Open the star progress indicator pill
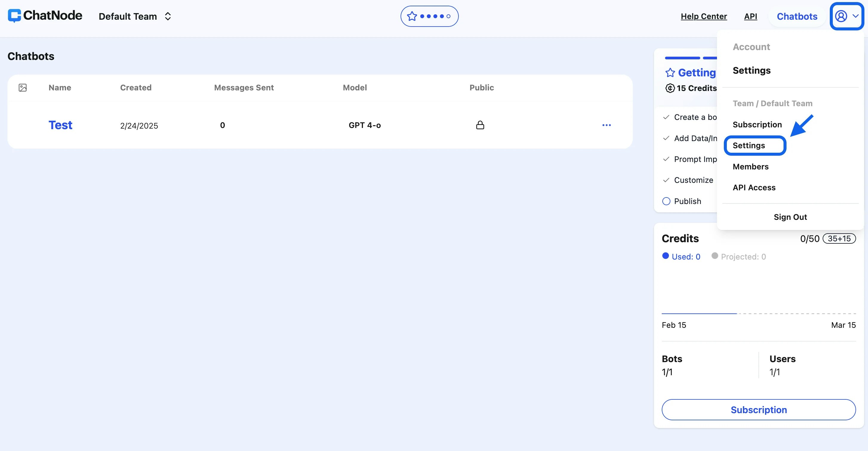Screen dimensions: 868x451 (x=429, y=16)
